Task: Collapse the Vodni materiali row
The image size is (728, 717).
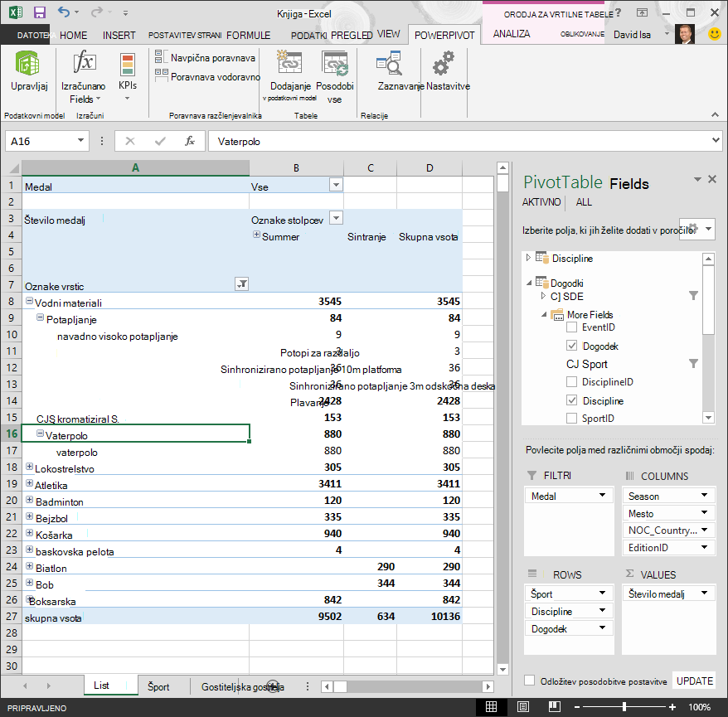Action: 29,301
